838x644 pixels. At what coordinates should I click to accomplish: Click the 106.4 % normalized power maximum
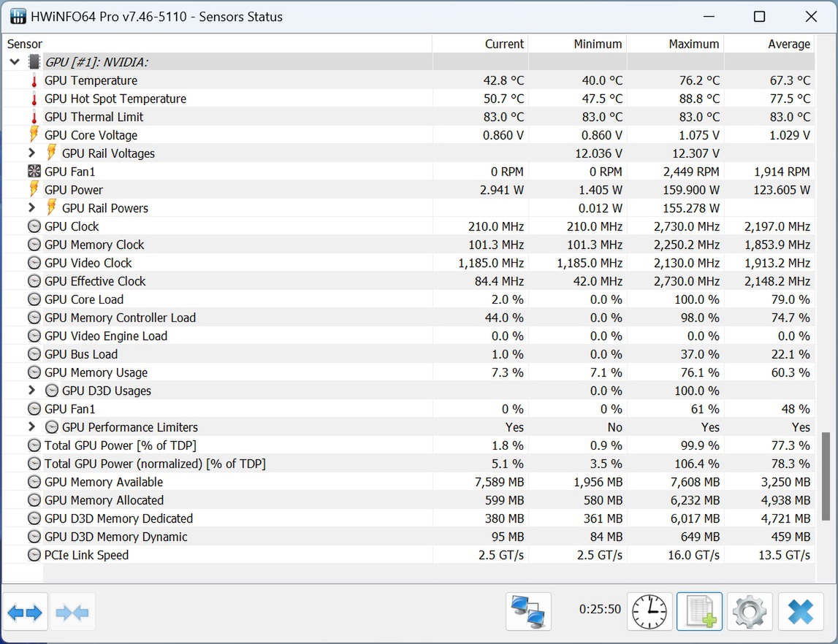(697, 464)
